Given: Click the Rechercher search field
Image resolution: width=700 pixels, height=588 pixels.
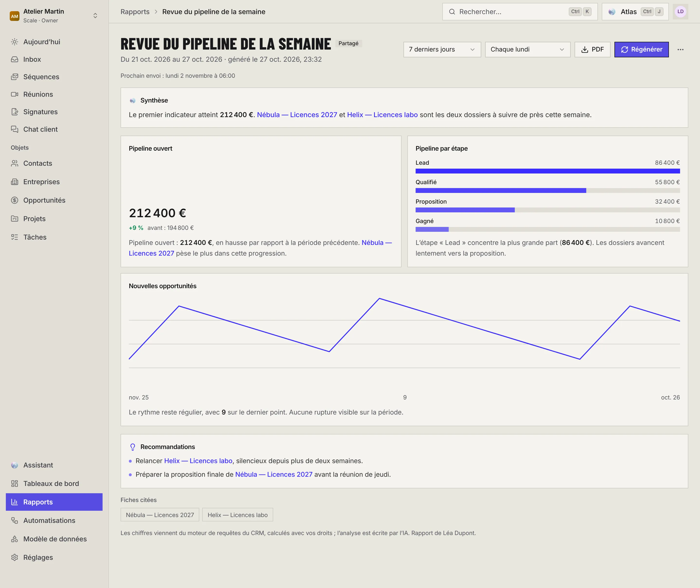Looking at the screenshot, I should [520, 12].
